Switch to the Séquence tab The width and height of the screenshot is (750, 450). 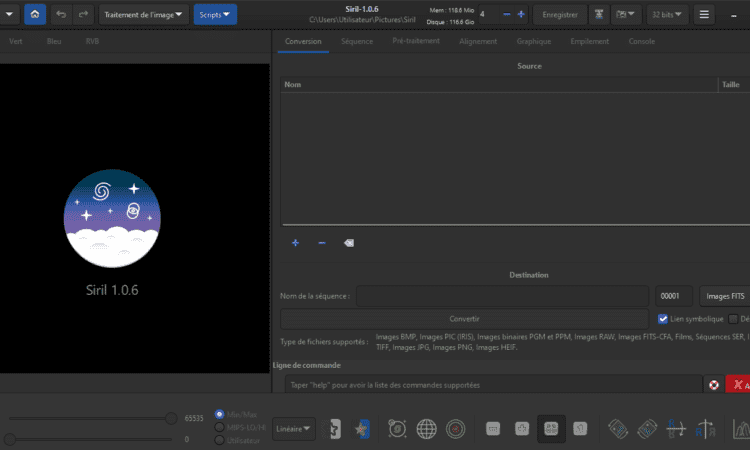357,41
